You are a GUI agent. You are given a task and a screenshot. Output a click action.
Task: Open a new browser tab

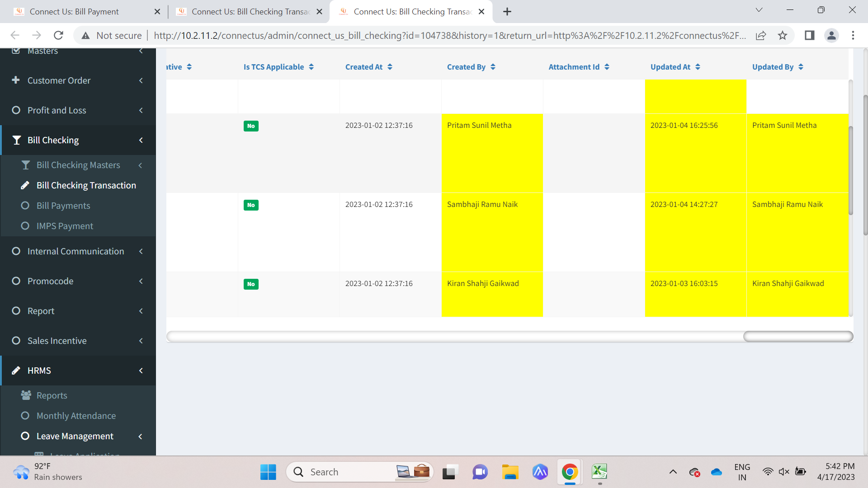tap(507, 12)
